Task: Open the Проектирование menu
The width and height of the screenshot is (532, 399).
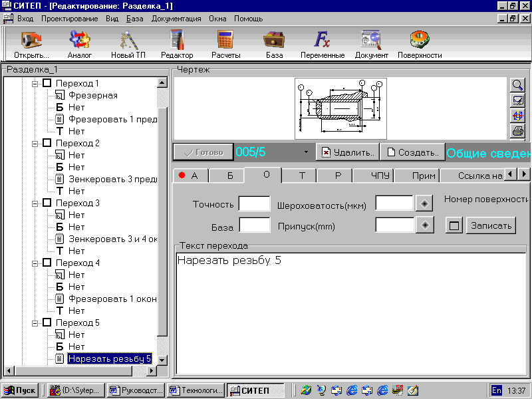Action: [x=70, y=19]
